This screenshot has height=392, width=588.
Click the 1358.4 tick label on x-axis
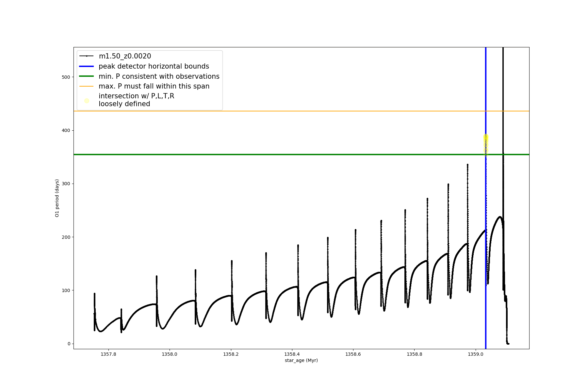(x=292, y=354)
